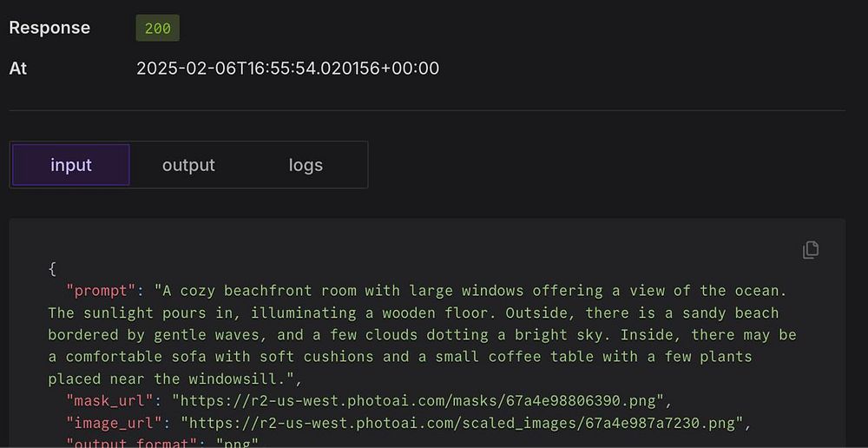Viewport: 868px width, 448px height.
Task: Click the opening curly brace
Action: coord(52,268)
